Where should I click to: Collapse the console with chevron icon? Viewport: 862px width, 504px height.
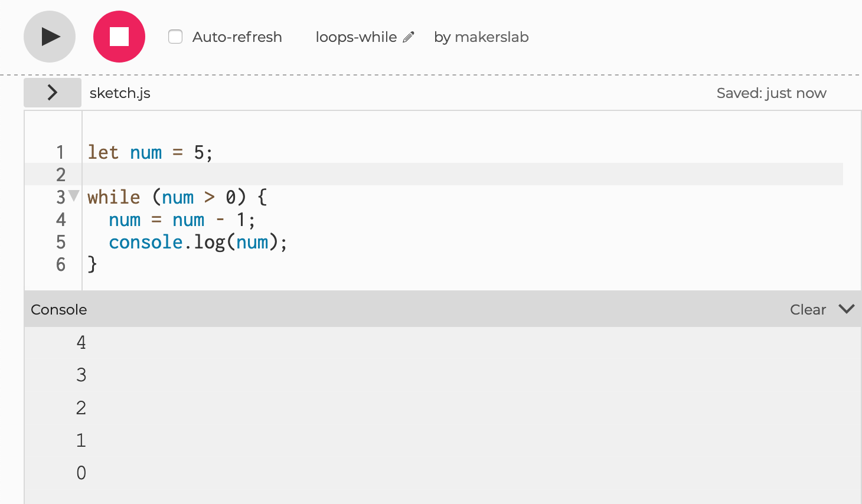click(x=846, y=309)
